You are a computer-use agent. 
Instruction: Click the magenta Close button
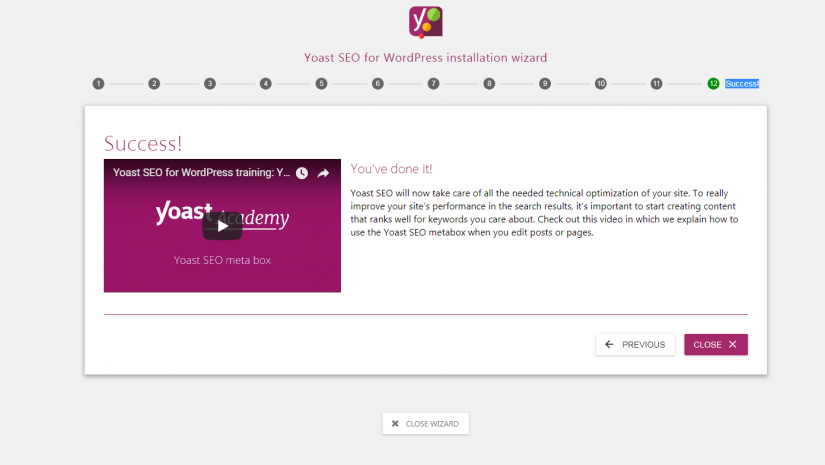click(716, 345)
